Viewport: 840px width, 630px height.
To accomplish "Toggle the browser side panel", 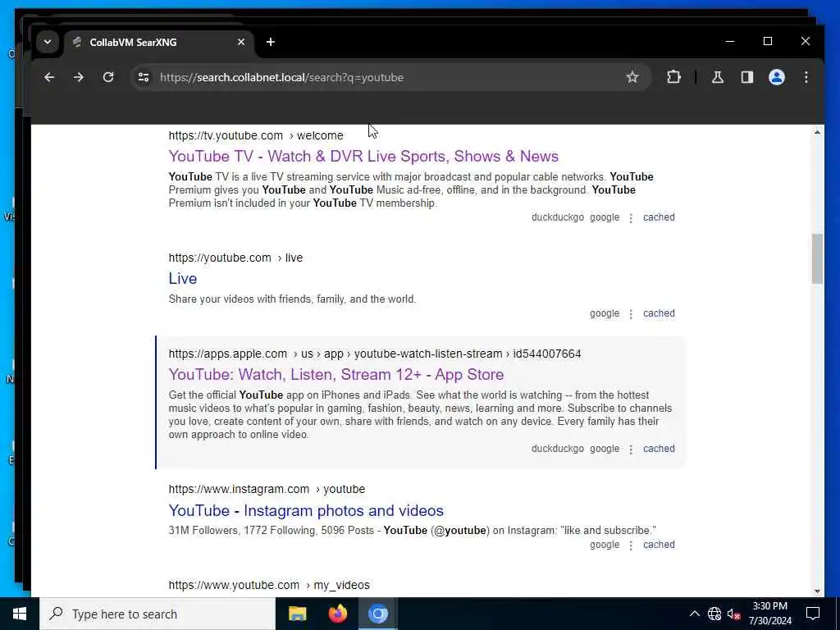I will [746, 77].
